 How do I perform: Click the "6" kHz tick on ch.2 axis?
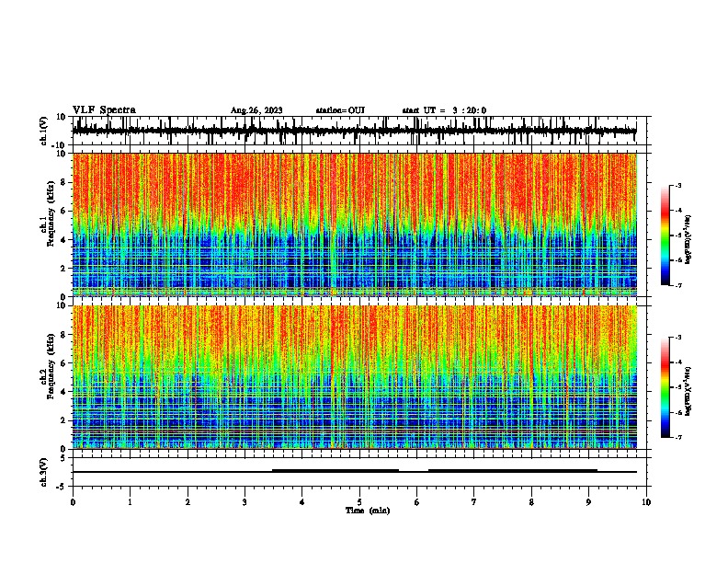63,363
